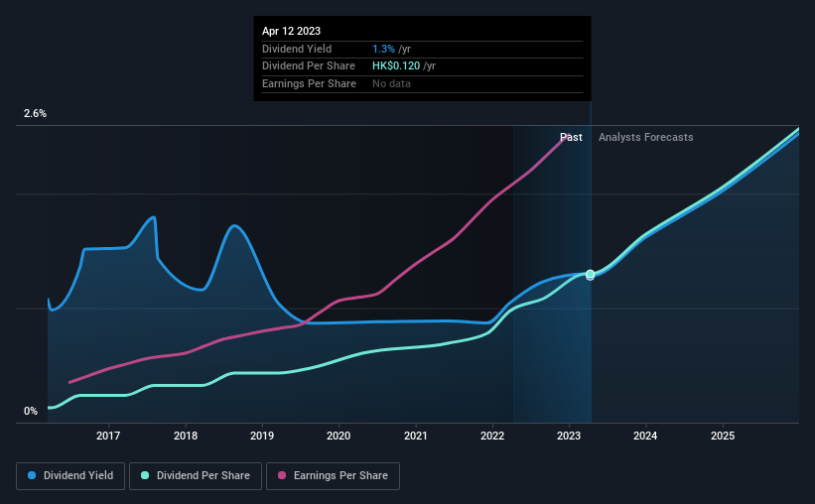
Task: Click the tooltip value '1.3%' for Dividend Yield
Action: coord(383,49)
